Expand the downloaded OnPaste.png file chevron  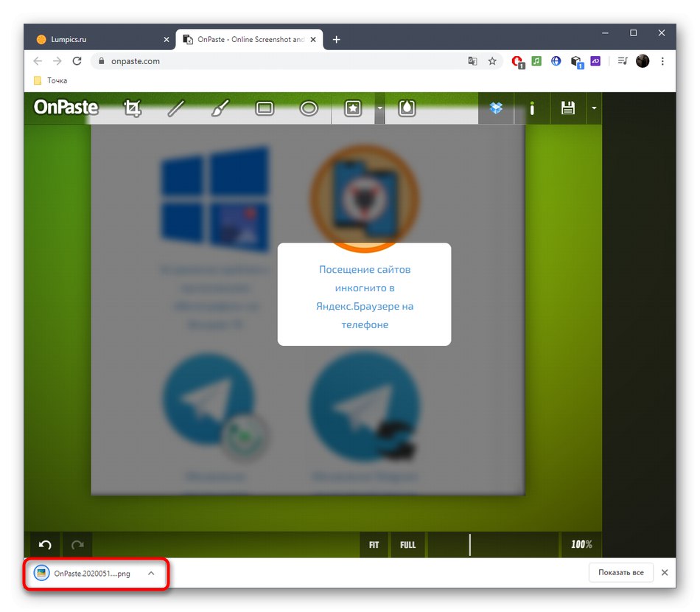(x=151, y=572)
